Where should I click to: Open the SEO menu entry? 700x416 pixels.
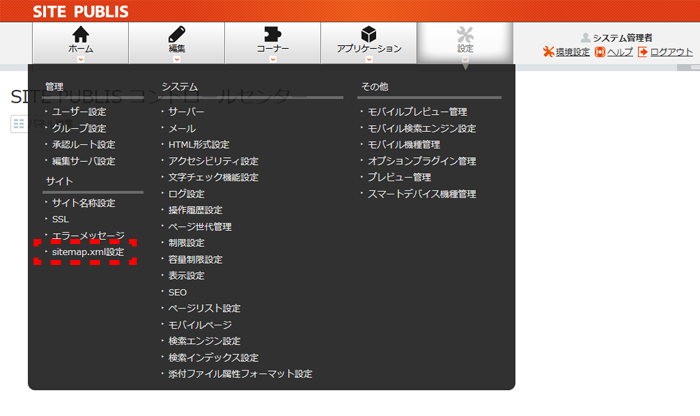(x=177, y=292)
